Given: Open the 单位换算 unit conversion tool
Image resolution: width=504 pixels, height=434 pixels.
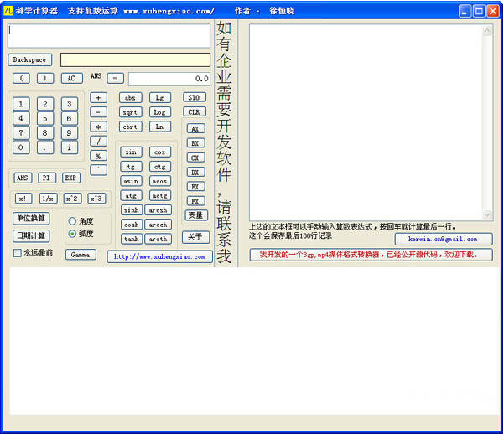Looking at the screenshot, I should pyautogui.click(x=31, y=219).
